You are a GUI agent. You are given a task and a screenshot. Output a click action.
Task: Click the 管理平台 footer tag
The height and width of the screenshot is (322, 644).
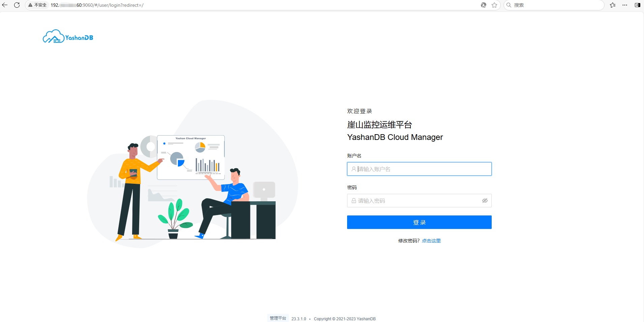pyautogui.click(x=278, y=318)
